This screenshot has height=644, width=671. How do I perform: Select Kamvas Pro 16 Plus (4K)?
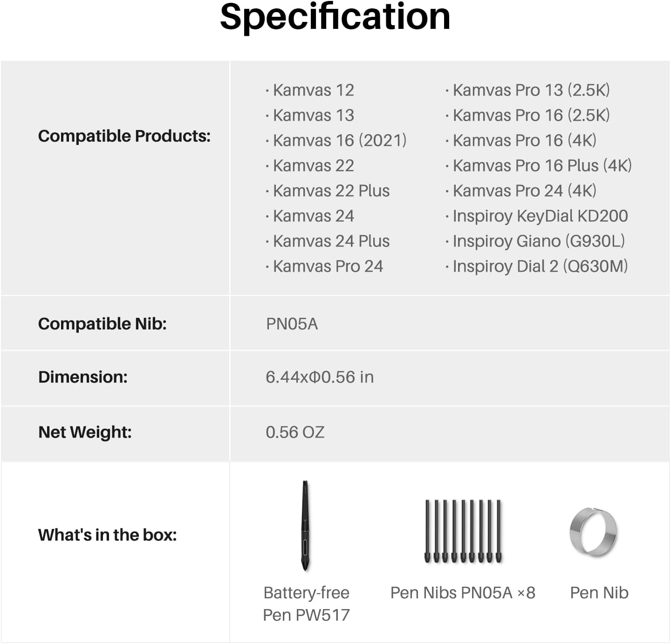542,165
